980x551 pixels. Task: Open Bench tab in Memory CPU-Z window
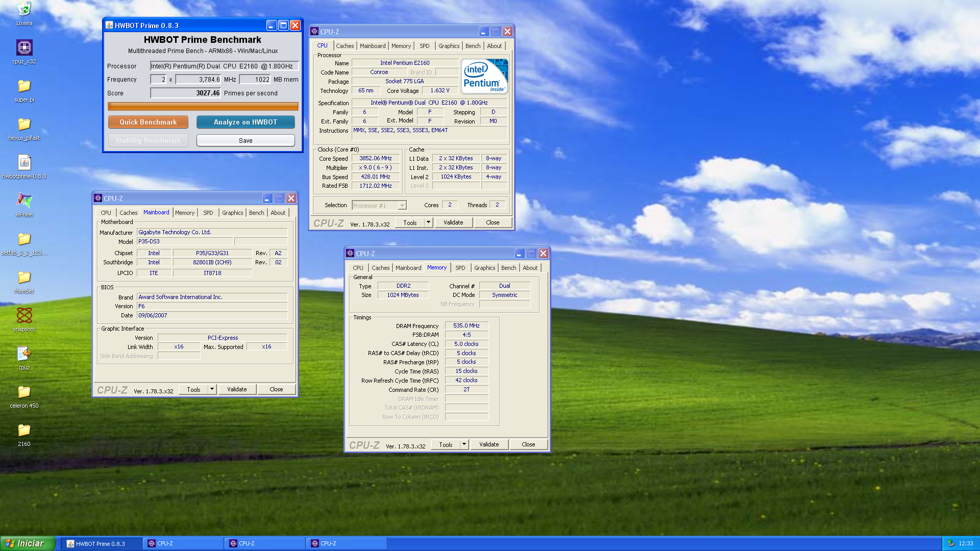click(509, 268)
